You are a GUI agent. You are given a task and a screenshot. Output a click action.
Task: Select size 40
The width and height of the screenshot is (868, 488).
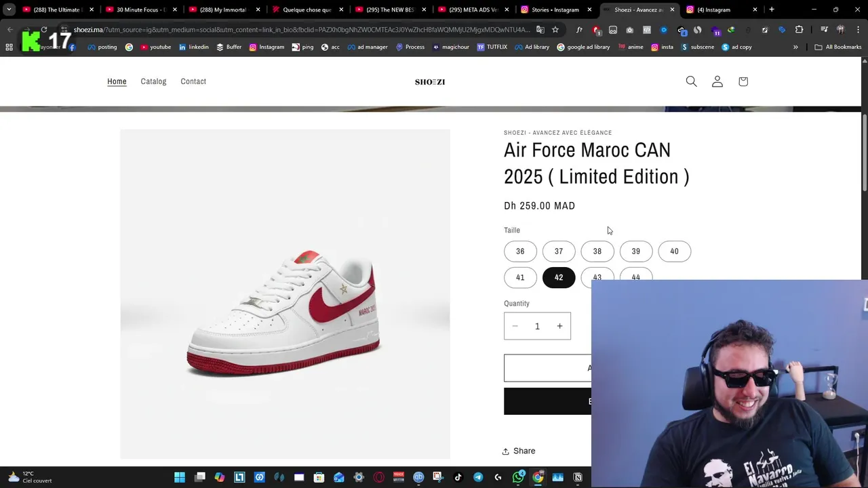675,251
